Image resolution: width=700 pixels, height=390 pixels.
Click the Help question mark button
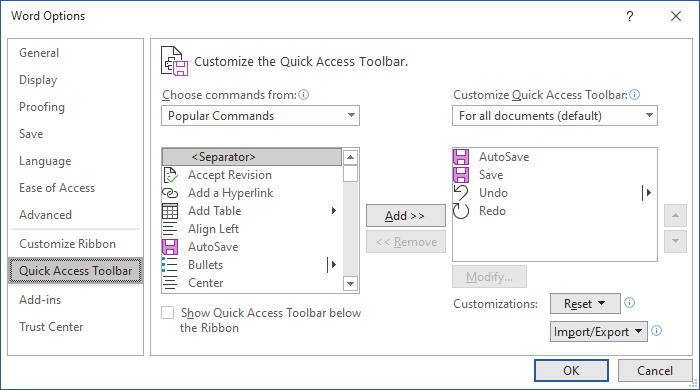tap(629, 17)
